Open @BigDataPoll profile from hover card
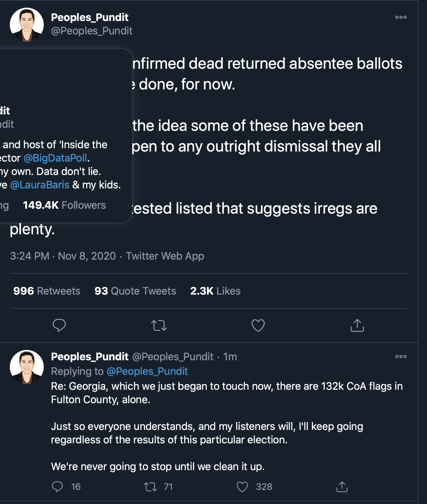The width and height of the screenshot is (427, 504). click(55, 158)
